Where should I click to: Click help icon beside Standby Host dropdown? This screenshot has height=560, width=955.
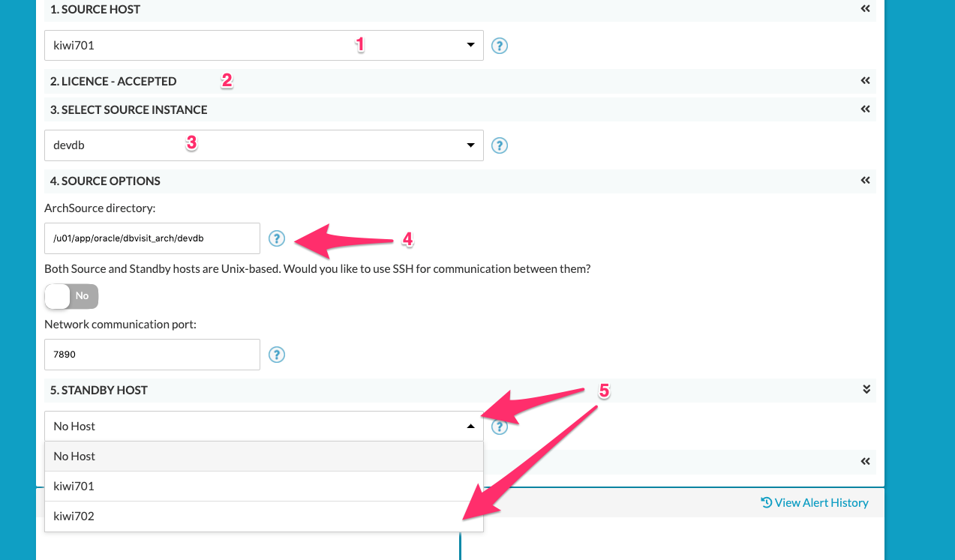tap(500, 427)
